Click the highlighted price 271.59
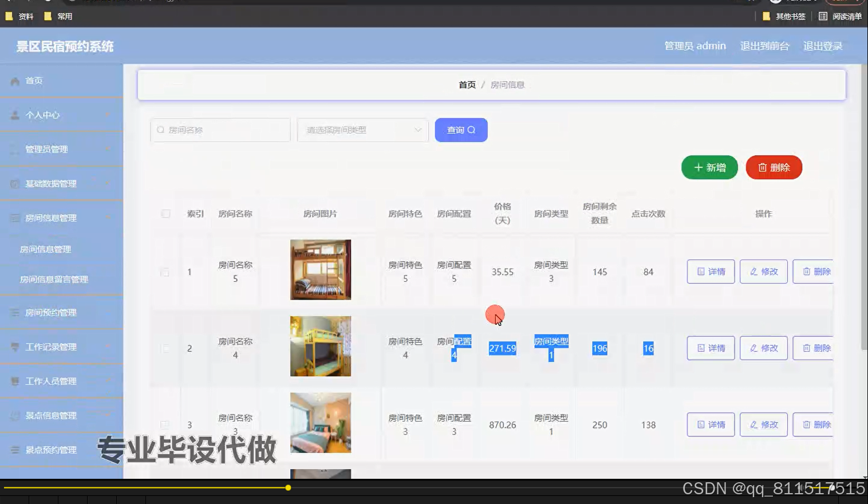Viewport: 868px width, 504px height. (x=503, y=348)
